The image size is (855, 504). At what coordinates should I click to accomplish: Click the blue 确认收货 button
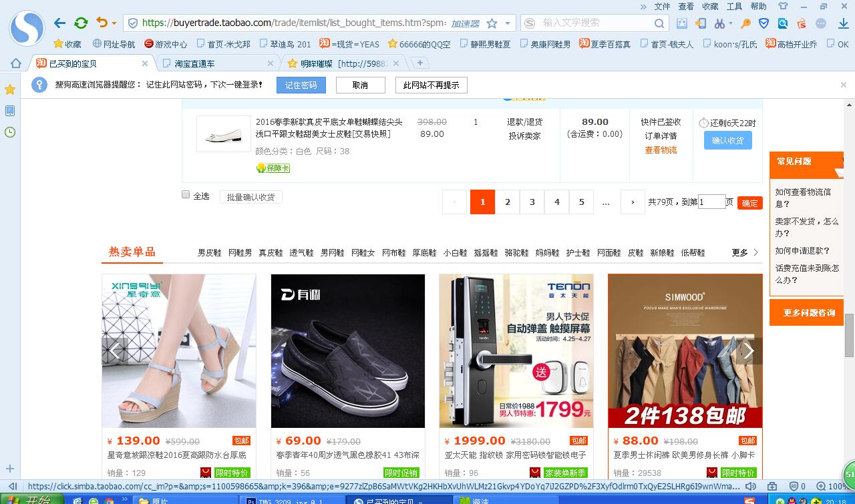coord(727,140)
